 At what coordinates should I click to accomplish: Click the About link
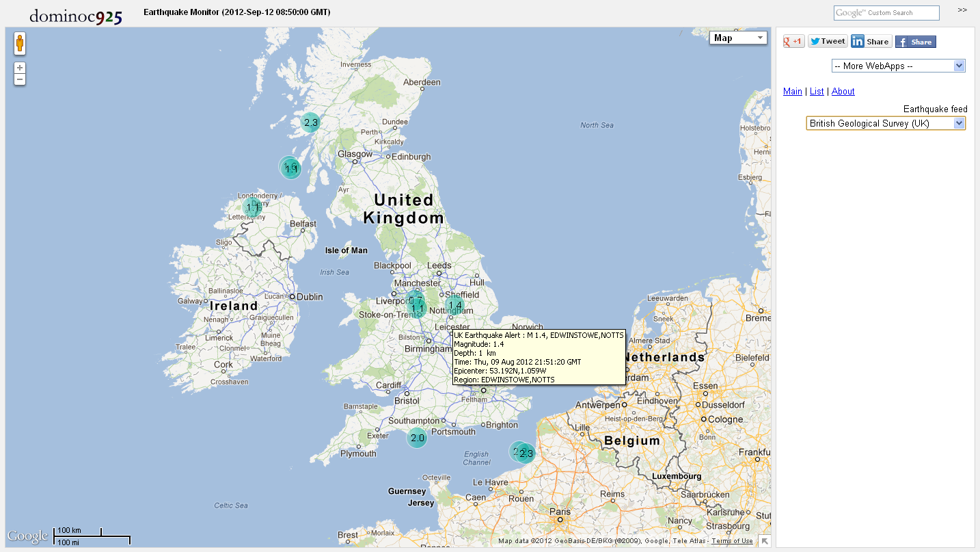pyautogui.click(x=843, y=91)
